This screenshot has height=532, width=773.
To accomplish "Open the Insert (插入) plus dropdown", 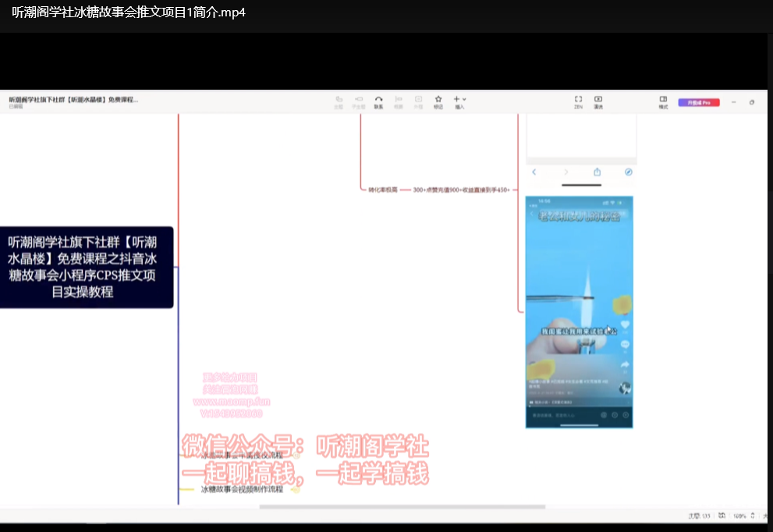I will tap(459, 101).
